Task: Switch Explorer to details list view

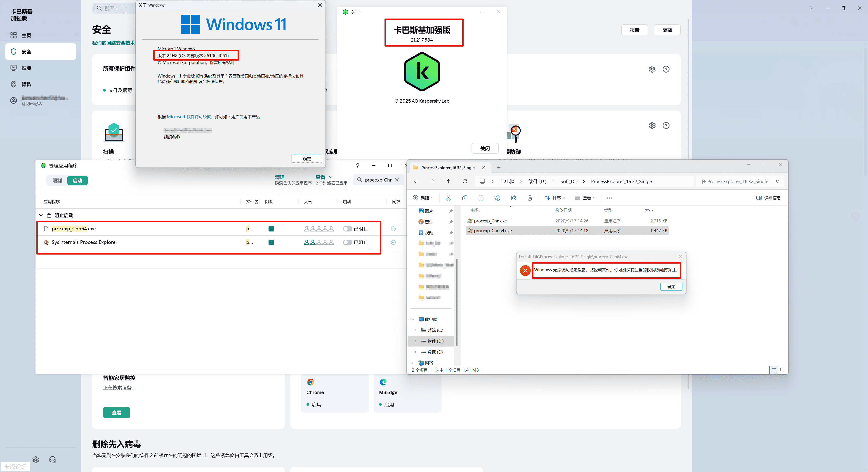Action: tap(774, 370)
